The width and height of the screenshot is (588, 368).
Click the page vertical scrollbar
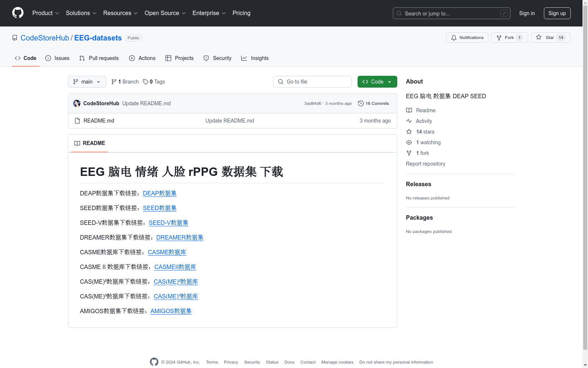(585, 177)
